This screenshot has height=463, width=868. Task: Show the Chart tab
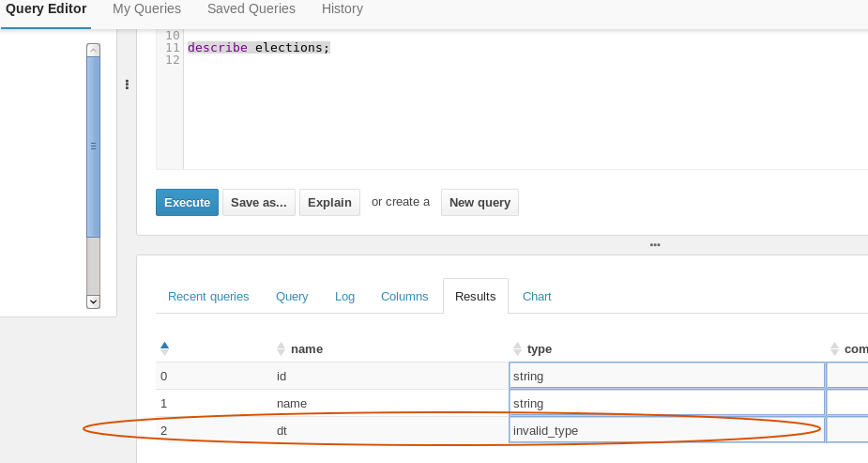537,296
